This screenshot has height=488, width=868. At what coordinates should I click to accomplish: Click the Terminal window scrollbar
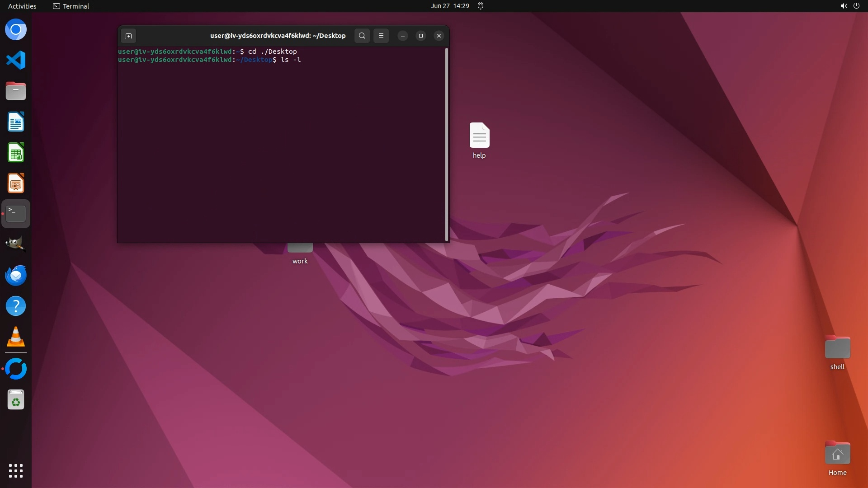click(x=447, y=145)
